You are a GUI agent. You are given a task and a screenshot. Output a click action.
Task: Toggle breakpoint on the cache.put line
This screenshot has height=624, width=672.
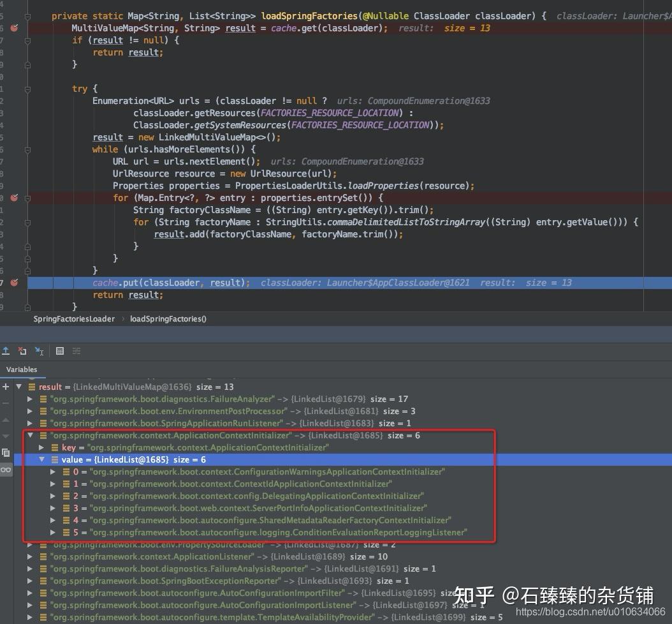pos(14,282)
